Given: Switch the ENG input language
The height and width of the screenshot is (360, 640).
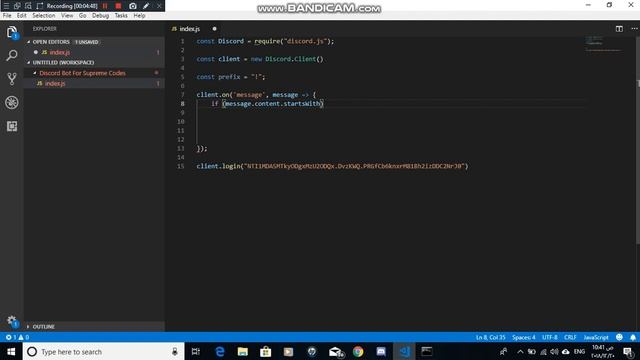Looking at the screenshot, I should point(579,351).
